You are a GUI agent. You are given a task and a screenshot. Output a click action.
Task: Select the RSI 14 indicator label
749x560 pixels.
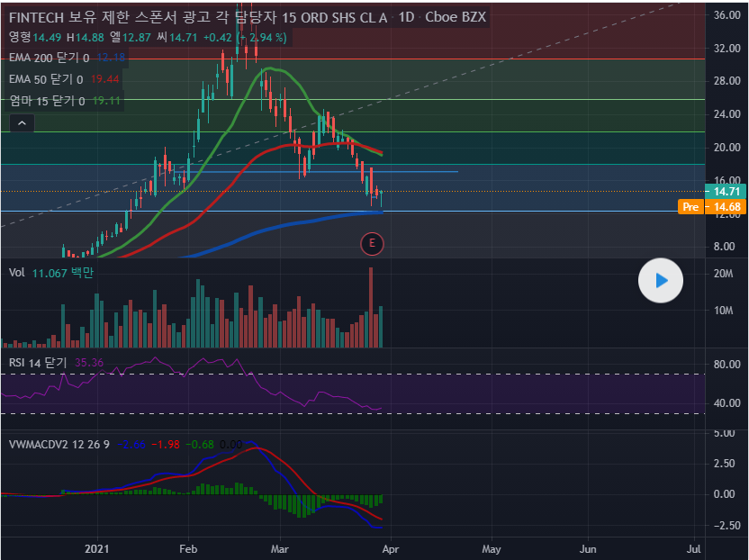[x=36, y=362]
